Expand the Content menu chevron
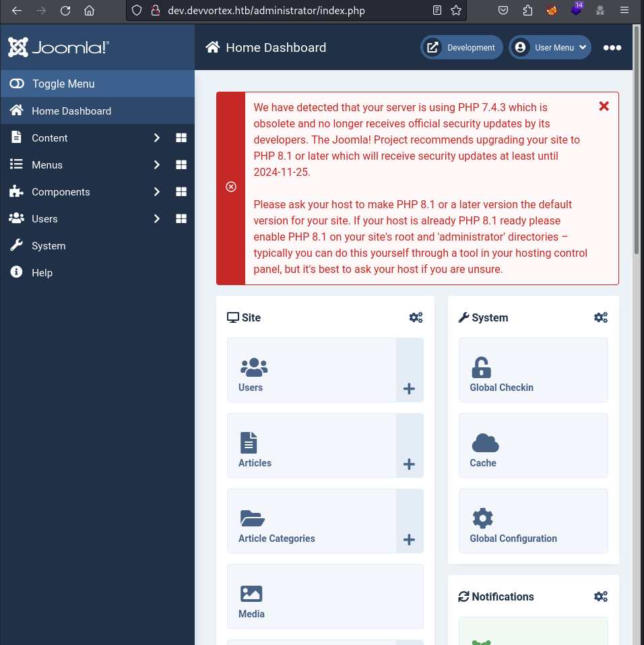 tap(156, 137)
